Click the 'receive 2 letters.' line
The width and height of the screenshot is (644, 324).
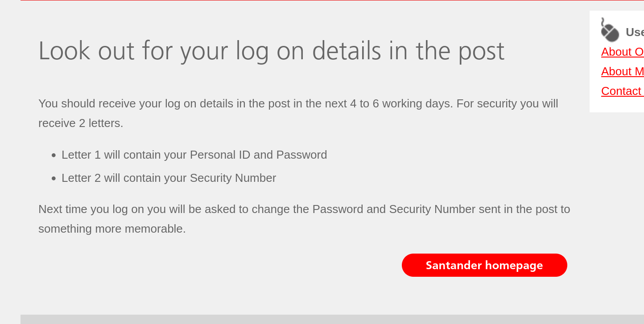pos(81,123)
